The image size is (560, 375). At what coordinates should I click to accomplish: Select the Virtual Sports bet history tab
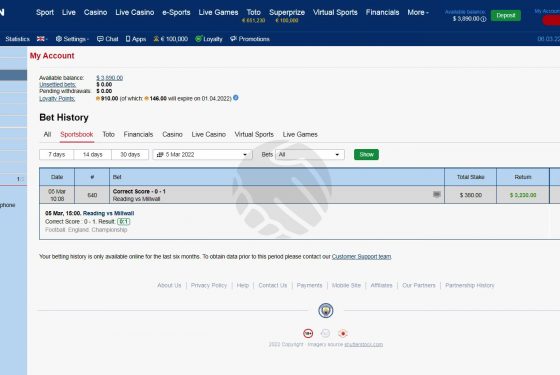254,135
